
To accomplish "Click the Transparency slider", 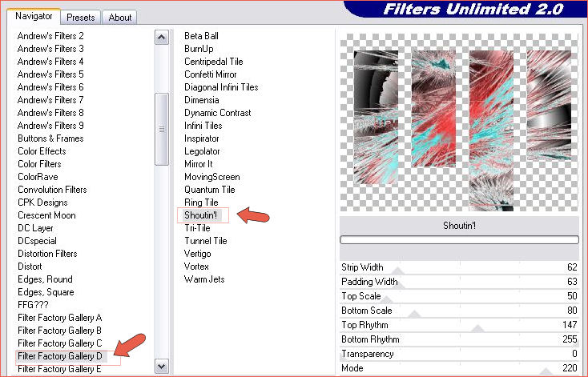I will (459, 354).
